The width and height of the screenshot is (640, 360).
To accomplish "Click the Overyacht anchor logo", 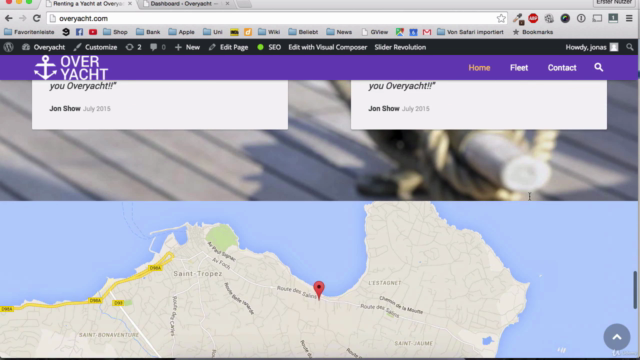I will [71, 68].
